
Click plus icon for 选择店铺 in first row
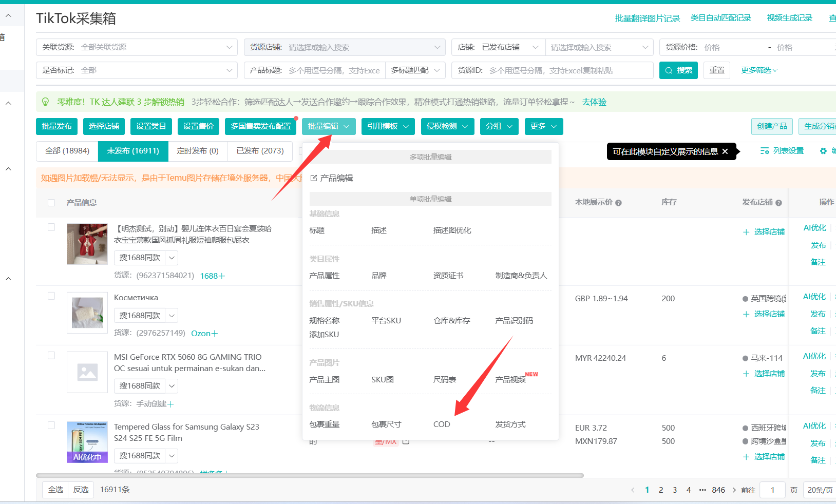click(x=746, y=232)
